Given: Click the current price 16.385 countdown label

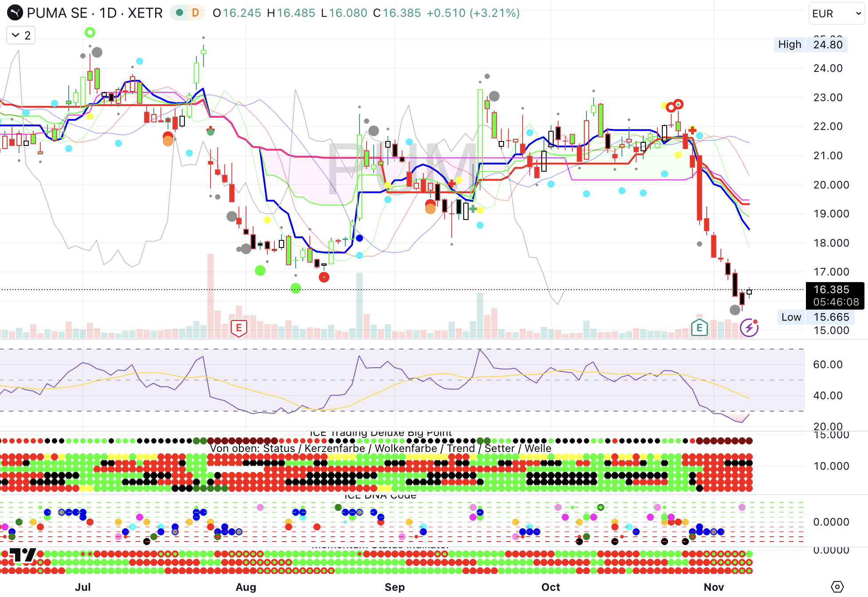Looking at the screenshot, I should pos(835,295).
